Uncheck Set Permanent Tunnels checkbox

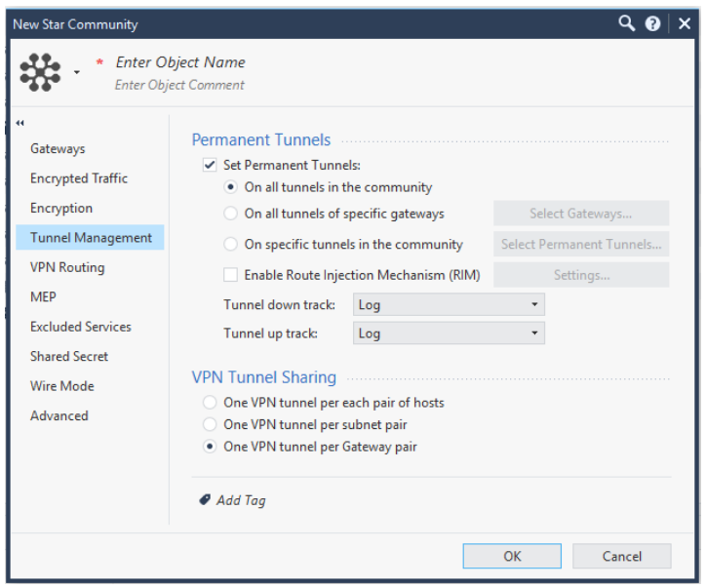tap(210, 165)
